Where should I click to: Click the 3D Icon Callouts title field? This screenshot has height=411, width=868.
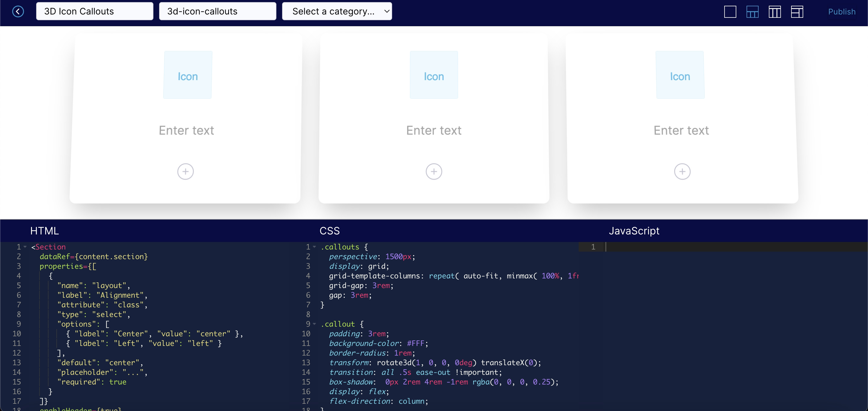tap(95, 11)
